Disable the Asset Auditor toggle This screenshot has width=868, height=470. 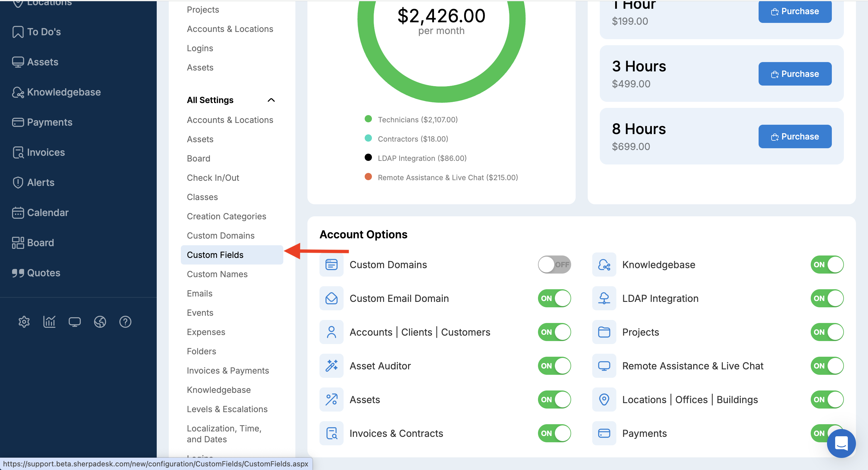554,365
